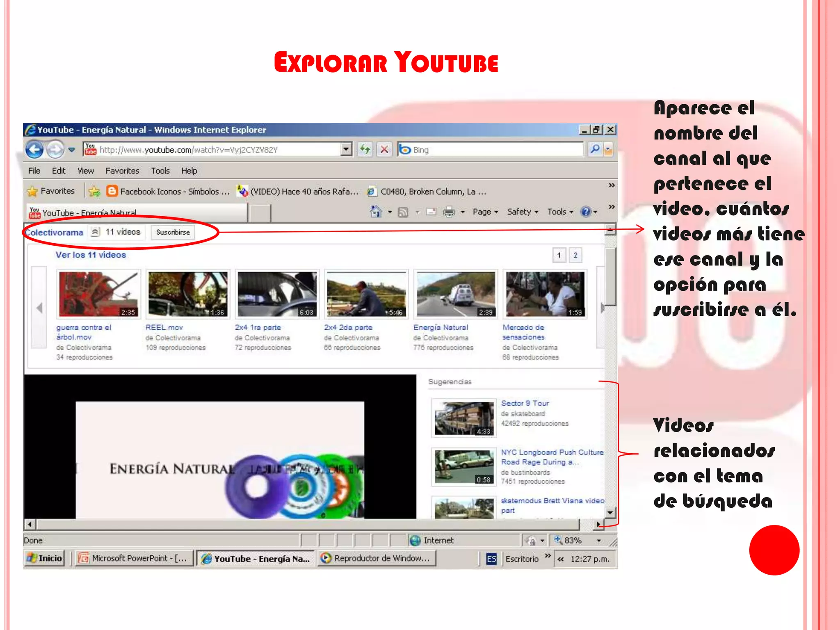
Task: Click the Escritorio toolbar label
Action: pos(522,559)
